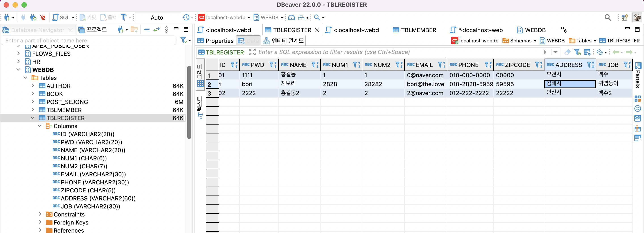644x233 pixels.
Task: Toggle link with editor in navigator
Action: coord(157,30)
